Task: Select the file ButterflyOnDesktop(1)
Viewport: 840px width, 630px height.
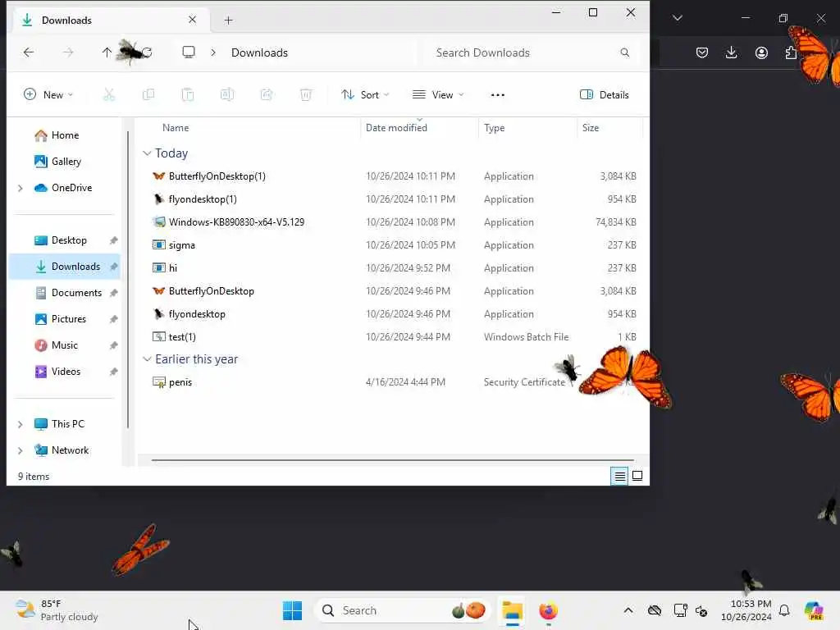Action: pyautogui.click(x=217, y=176)
